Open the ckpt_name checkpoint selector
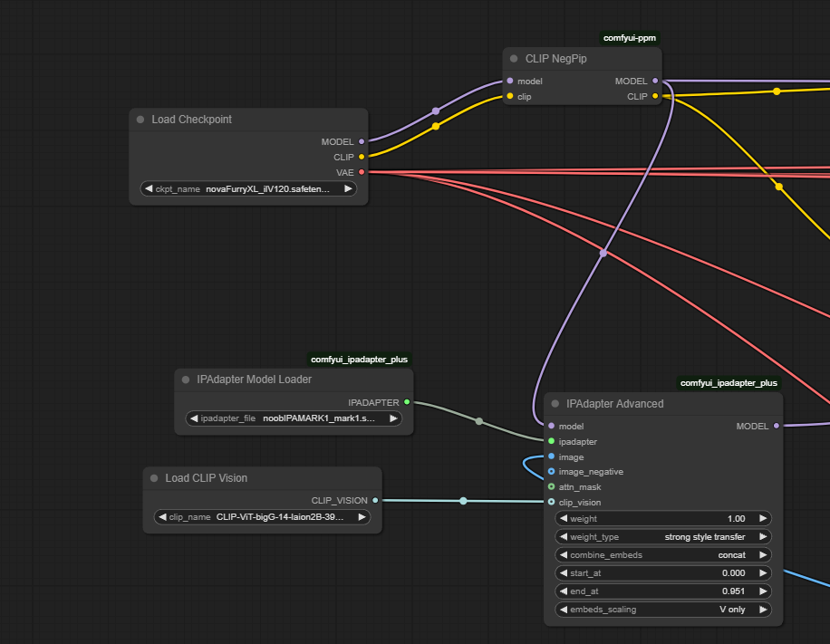This screenshot has height=644, width=830. [x=248, y=189]
